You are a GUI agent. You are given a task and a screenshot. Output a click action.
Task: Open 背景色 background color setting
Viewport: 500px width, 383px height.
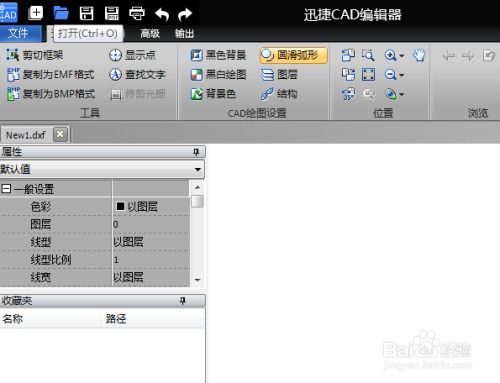[213, 94]
